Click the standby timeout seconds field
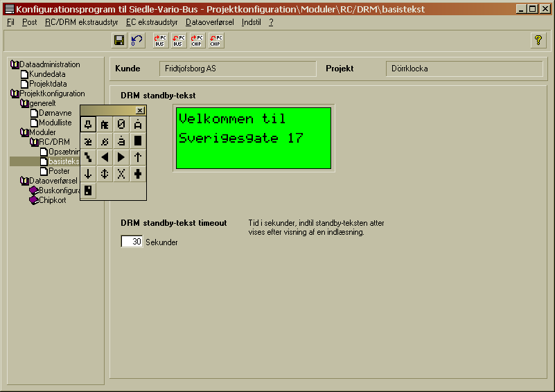 point(132,242)
